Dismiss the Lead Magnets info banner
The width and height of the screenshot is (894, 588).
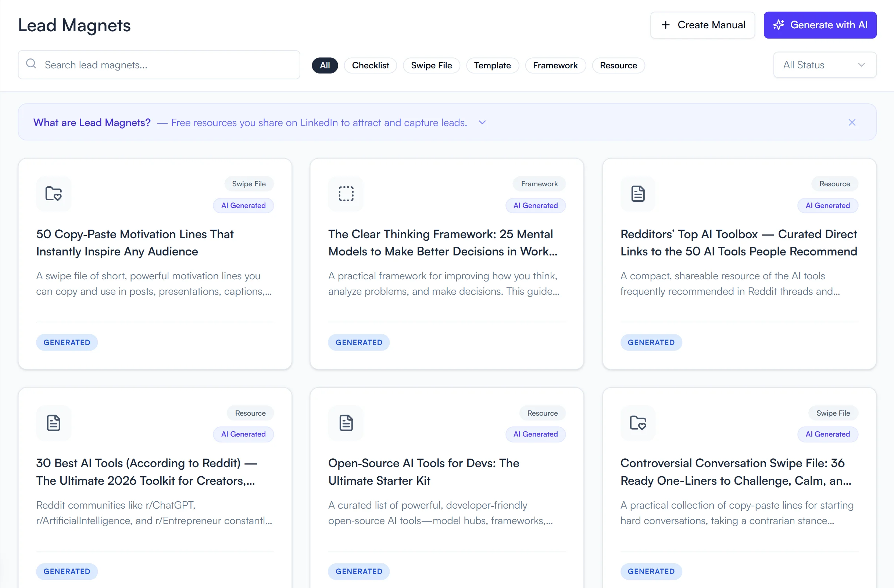pyautogui.click(x=852, y=122)
